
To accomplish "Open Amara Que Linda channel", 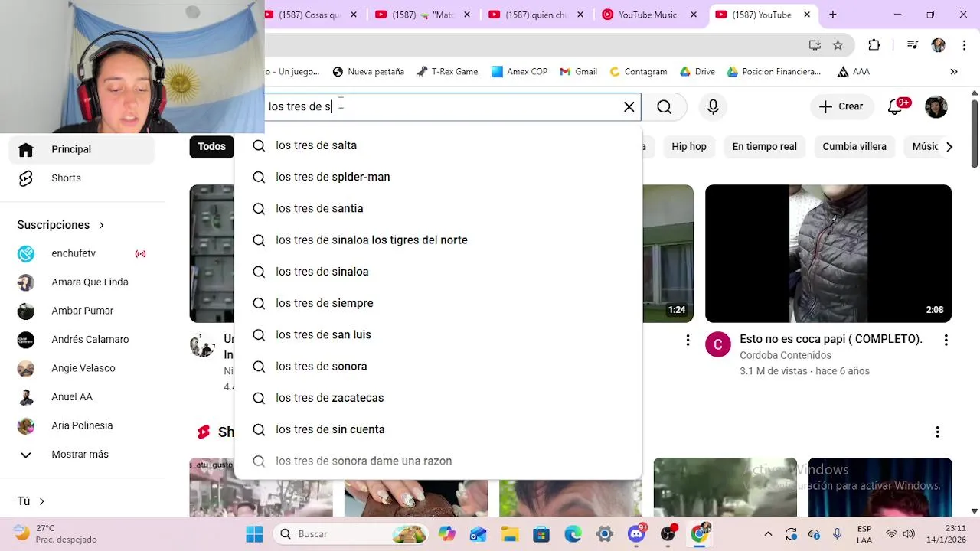I will 82,282.
